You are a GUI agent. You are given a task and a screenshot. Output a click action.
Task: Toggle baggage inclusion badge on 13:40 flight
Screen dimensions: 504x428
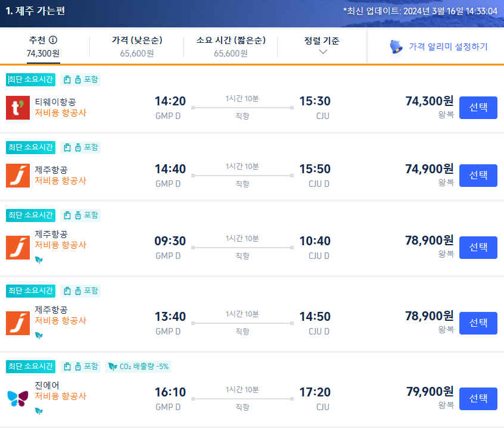tap(80, 290)
